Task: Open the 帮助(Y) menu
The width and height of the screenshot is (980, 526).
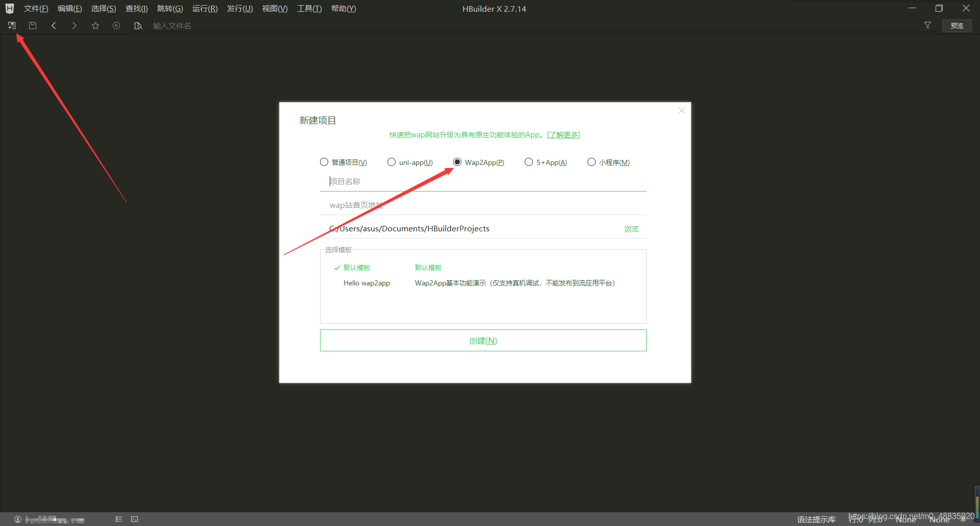Action: [x=344, y=9]
